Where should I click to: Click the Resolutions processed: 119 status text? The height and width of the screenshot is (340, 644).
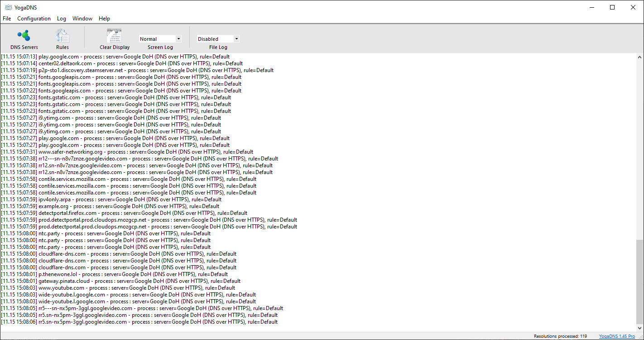(560, 336)
